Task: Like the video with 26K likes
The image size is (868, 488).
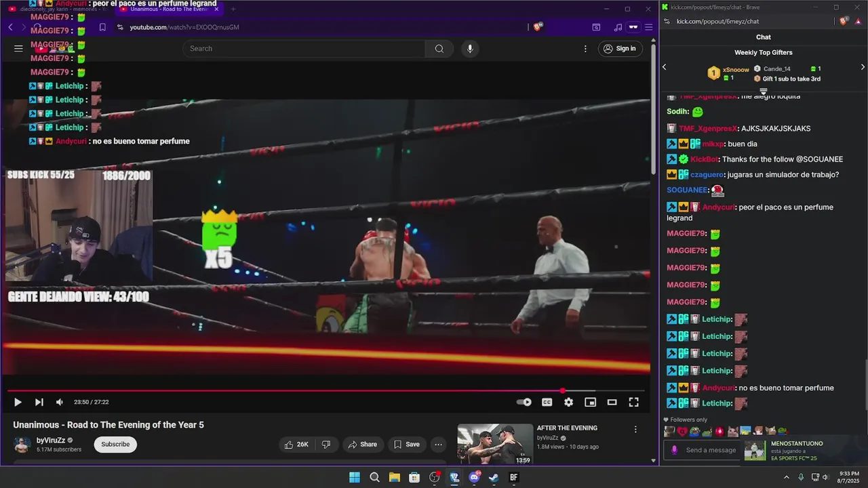Action: point(296,445)
